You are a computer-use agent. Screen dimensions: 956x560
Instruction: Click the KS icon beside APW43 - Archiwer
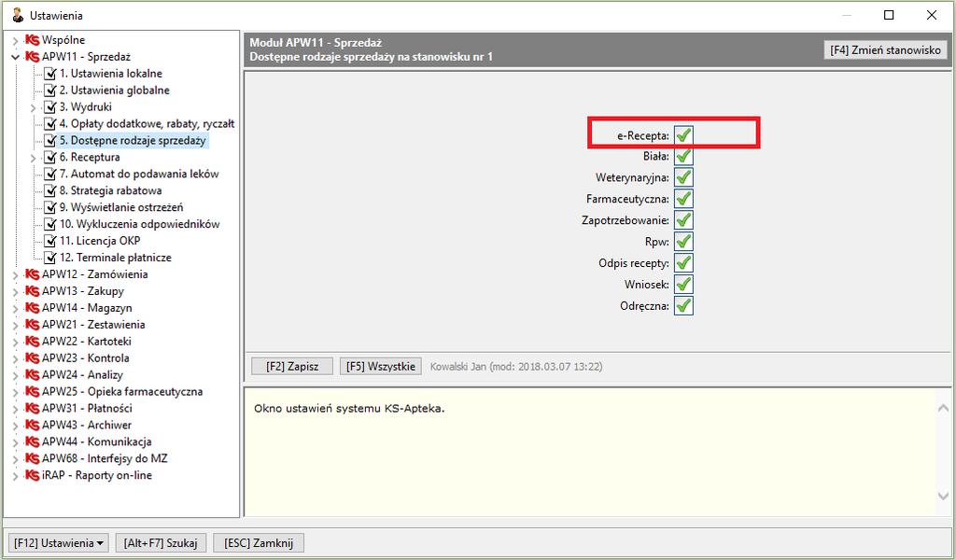pyautogui.click(x=33, y=426)
